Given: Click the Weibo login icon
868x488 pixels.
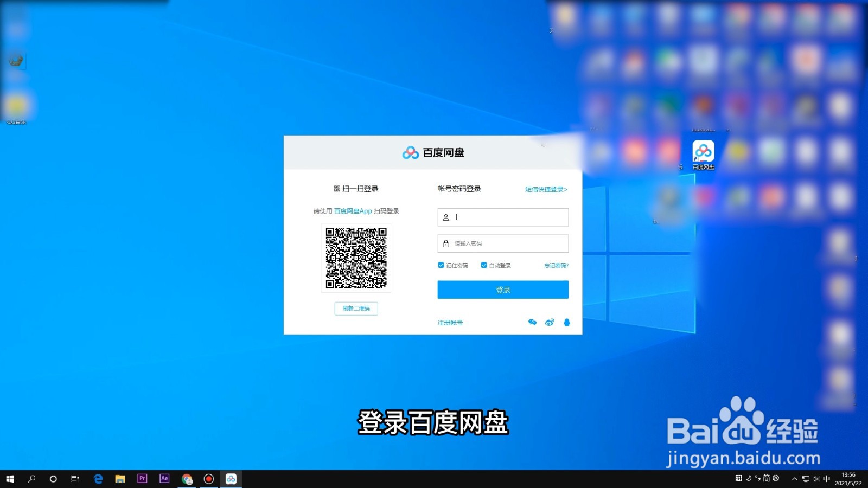Looking at the screenshot, I should pyautogui.click(x=550, y=322).
